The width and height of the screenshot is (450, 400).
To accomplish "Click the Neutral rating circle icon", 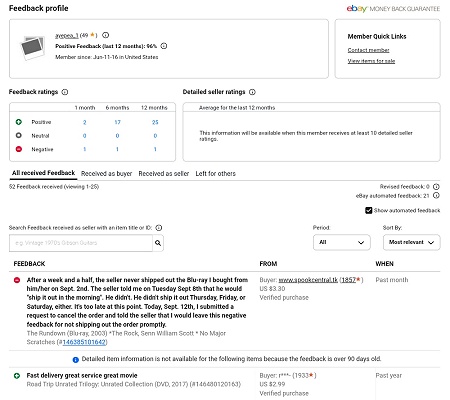I will [19, 135].
